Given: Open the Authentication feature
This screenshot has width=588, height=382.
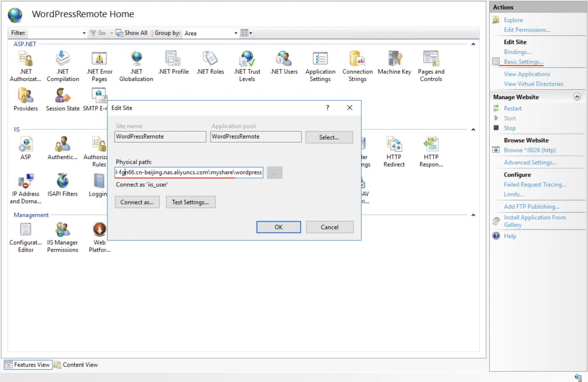Looking at the screenshot, I should [63, 148].
